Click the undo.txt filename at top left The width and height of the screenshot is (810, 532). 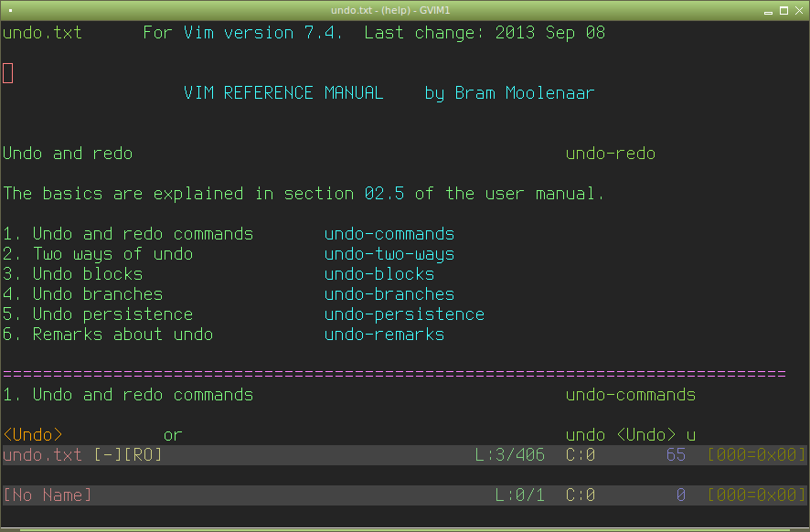42,33
